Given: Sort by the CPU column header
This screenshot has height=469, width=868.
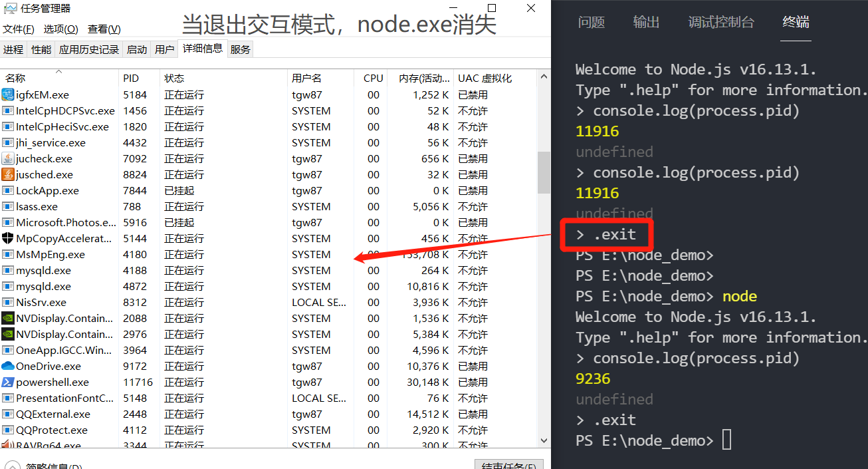Looking at the screenshot, I should point(371,78).
